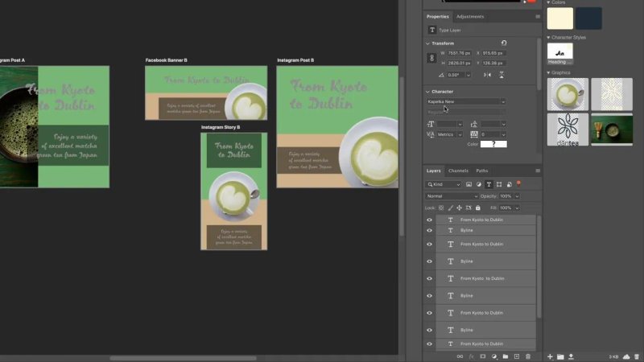Flip the layer horizontally

tap(487, 75)
